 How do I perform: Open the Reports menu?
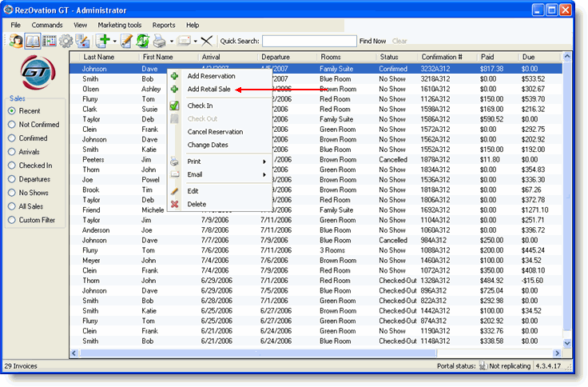(164, 25)
